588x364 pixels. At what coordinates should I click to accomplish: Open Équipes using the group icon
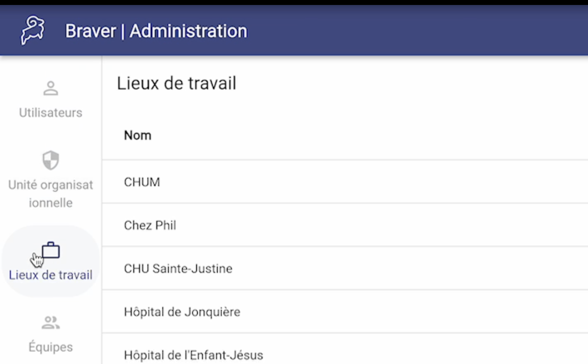[51, 323]
